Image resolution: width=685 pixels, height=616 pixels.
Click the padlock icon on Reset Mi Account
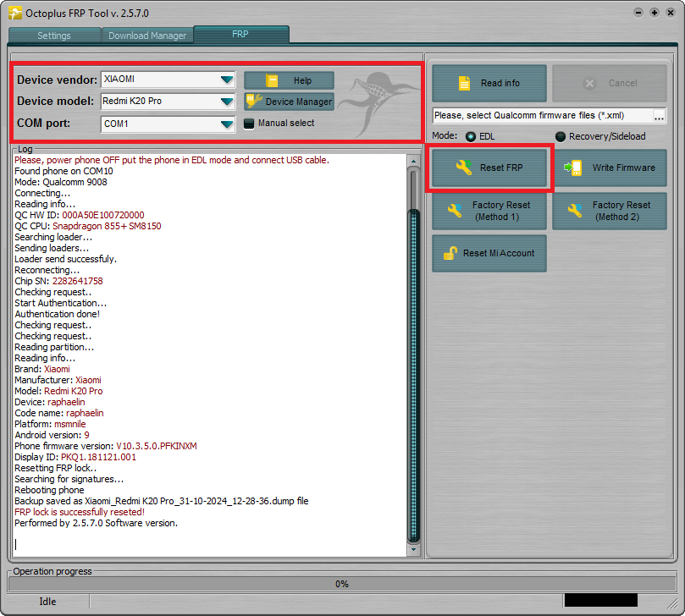coord(450,253)
